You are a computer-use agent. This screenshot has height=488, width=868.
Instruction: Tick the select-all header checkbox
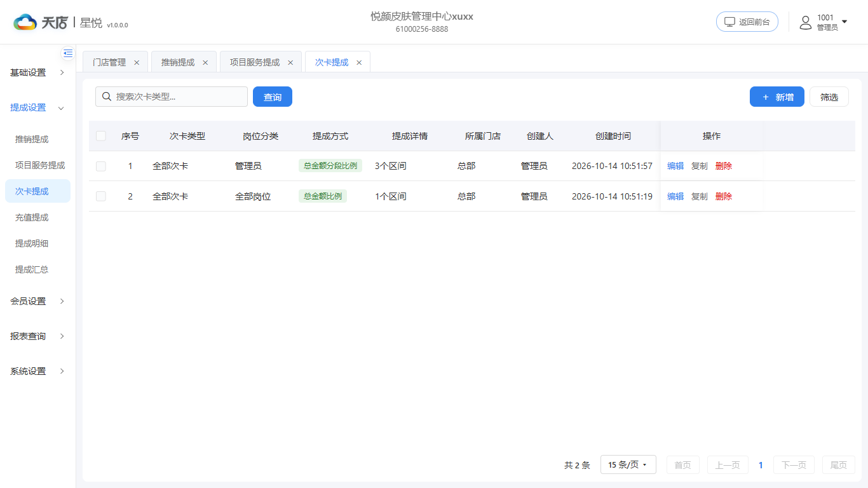coord(101,136)
